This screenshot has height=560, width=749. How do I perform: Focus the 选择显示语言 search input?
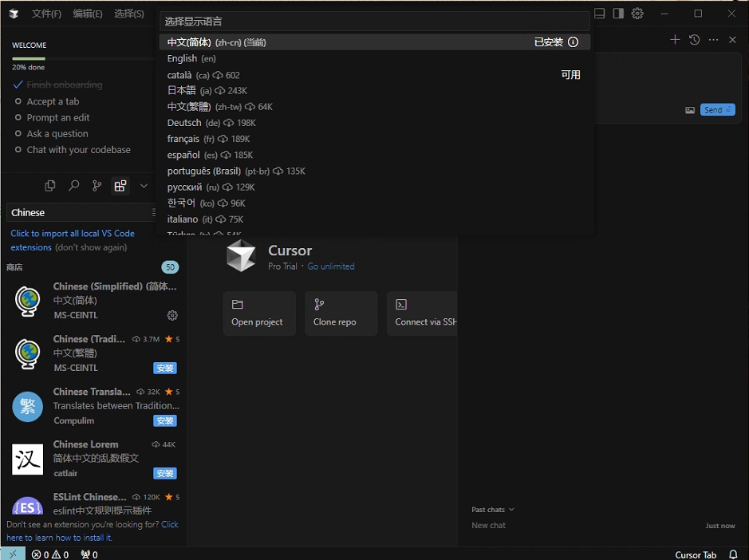pyautogui.click(x=375, y=22)
